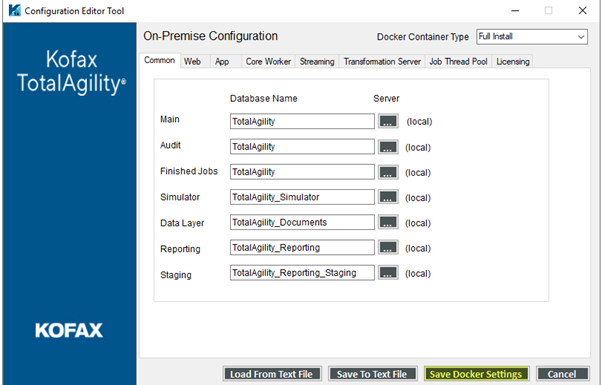Click the Finished Jobs row label

tap(189, 171)
